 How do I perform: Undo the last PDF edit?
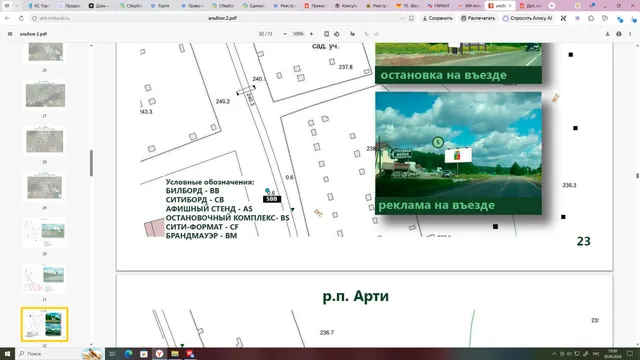tap(367, 34)
